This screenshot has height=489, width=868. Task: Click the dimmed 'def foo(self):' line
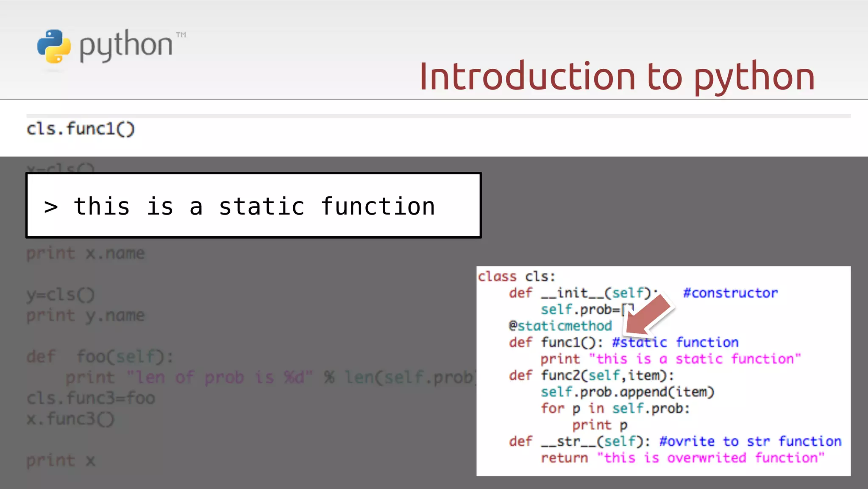100,356
